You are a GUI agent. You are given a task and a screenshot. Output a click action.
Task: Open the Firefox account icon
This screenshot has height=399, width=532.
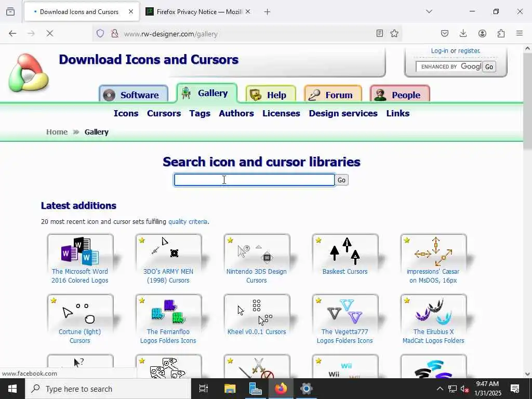[x=482, y=33]
